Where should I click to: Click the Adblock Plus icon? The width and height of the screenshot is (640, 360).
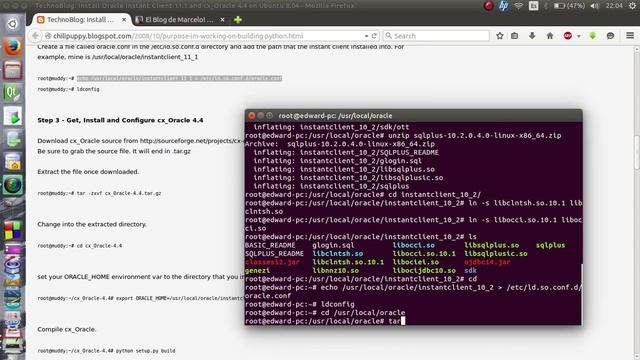click(x=567, y=36)
